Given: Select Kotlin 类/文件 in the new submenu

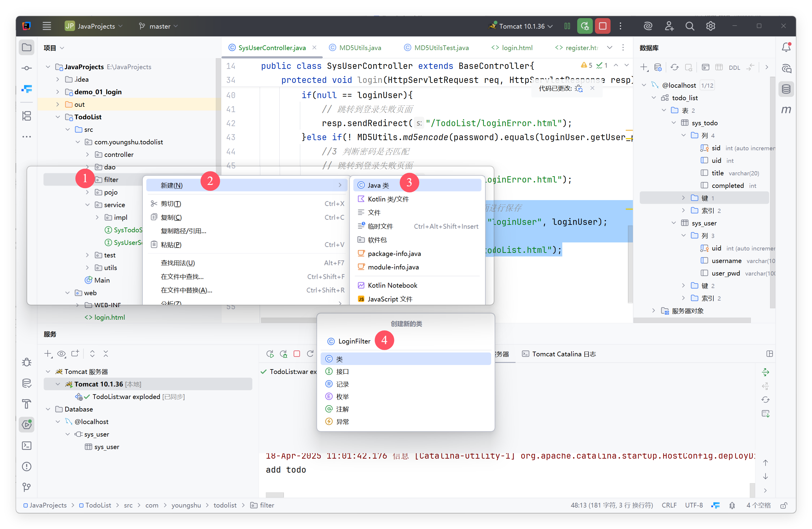Looking at the screenshot, I should [x=417, y=199].
